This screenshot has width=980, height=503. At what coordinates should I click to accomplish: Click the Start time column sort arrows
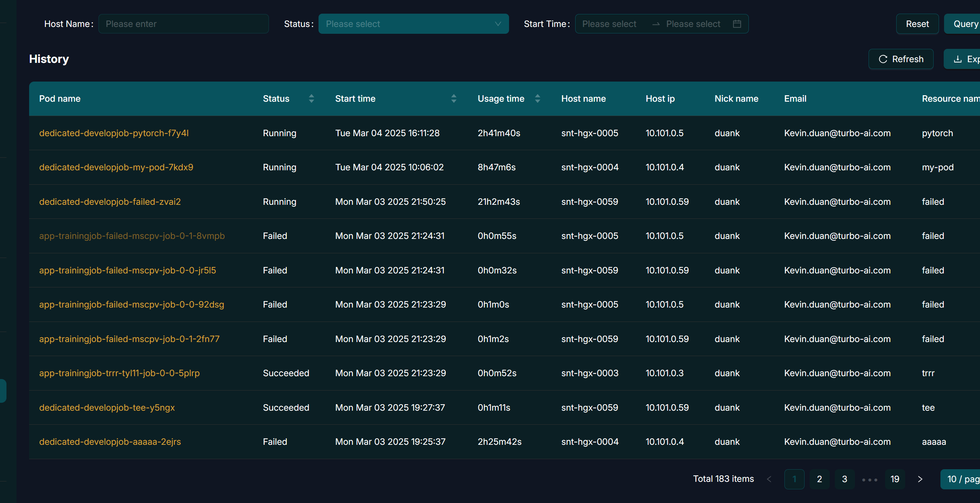coord(453,98)
